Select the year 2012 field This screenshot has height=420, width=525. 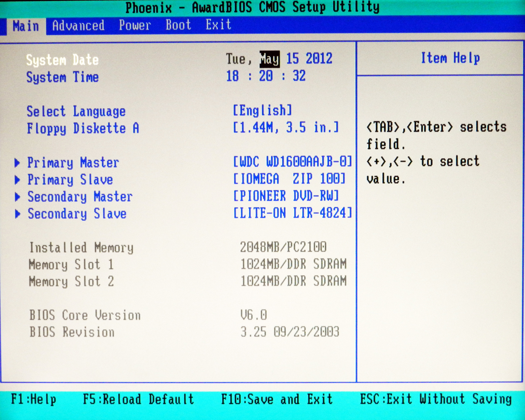point(319,59)
